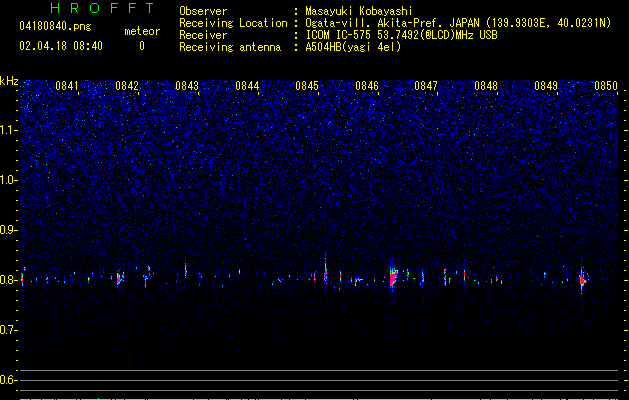Viewport: 629px width, 400px height.
Task: Click the 0.9 frequency axis label
Action: pyautogui.click(x=8, y=230)
